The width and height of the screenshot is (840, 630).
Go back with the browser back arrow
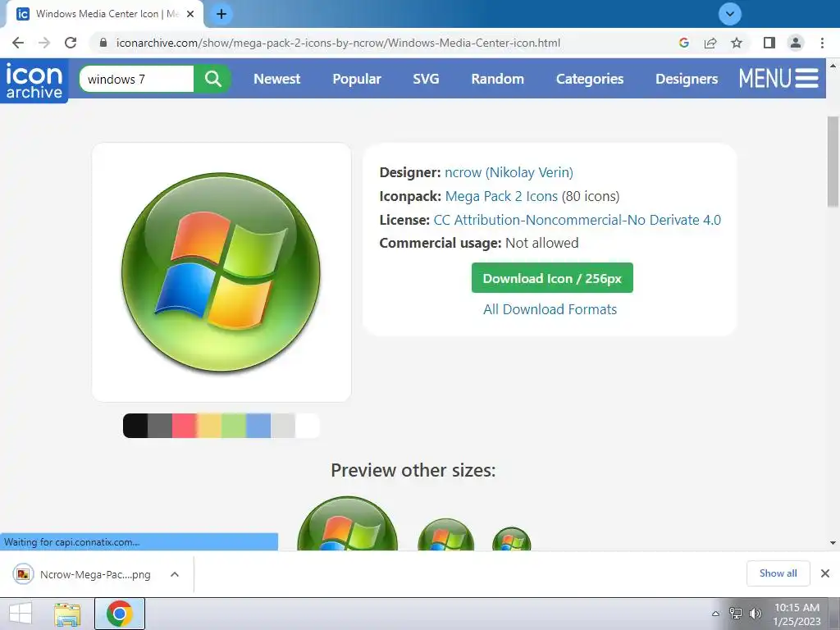(x=18, y=43)
